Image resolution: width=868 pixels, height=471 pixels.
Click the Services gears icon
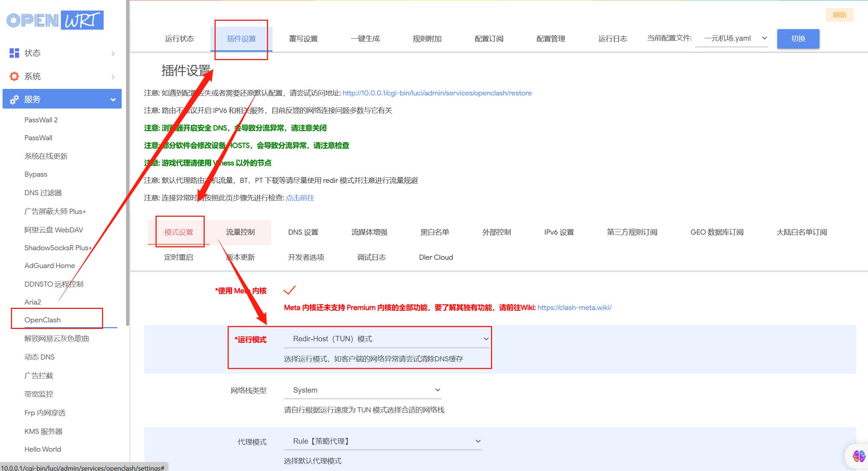[x=14, y=99]
